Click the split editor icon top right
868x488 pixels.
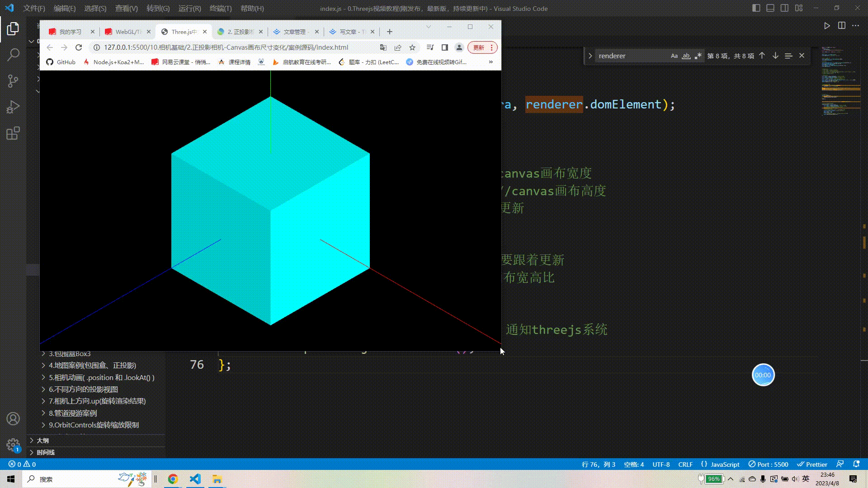841,25
